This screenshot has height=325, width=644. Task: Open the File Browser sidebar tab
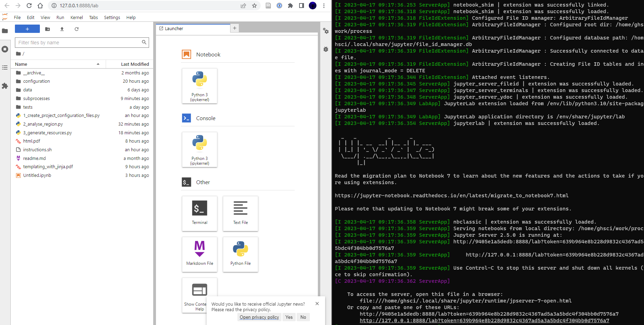tap(5, 31)
